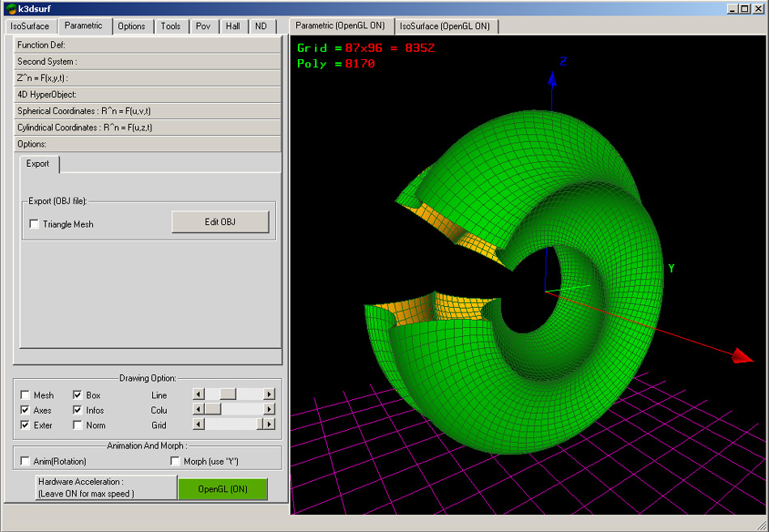Viewport: 769px width, 532px height.
Task: Minimize the k3dsurf window
Action: coord(733,9)
